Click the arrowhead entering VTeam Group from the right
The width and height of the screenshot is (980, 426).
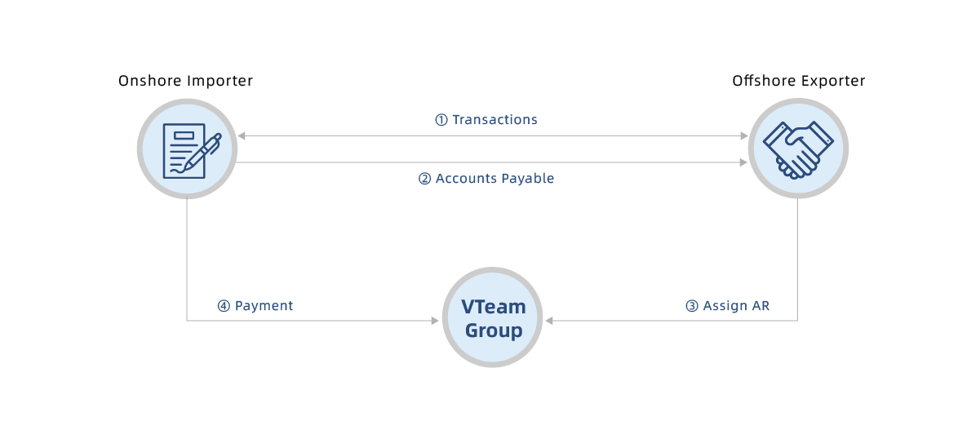click(x=549, y=321)
